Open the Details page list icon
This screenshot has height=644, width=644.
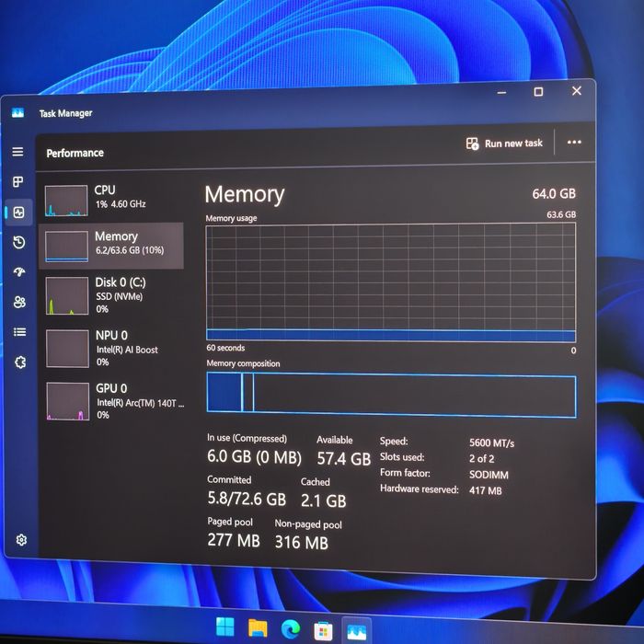[19, 332]
